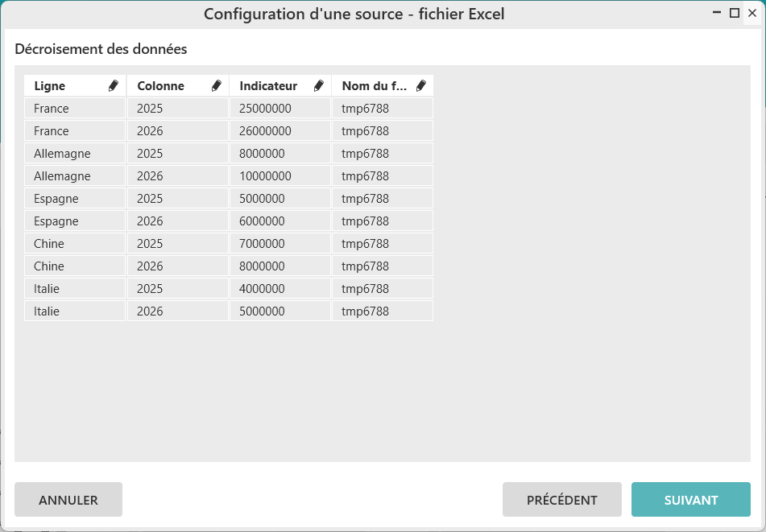Click the indicator value 25000000
The height and width of the screenshot is (532, 766).
(x=265, y=109)
